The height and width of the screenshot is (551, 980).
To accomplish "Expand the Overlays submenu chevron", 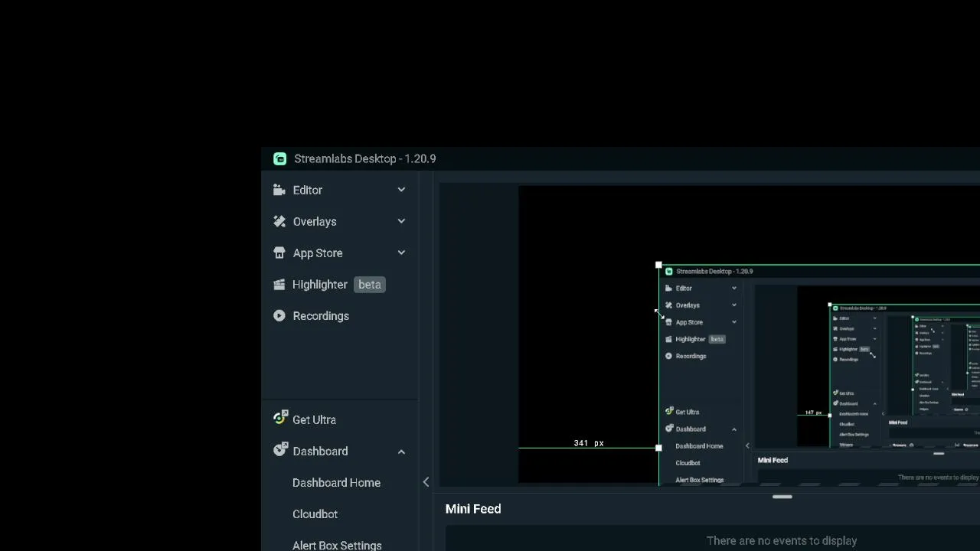I will coord(401,221).
